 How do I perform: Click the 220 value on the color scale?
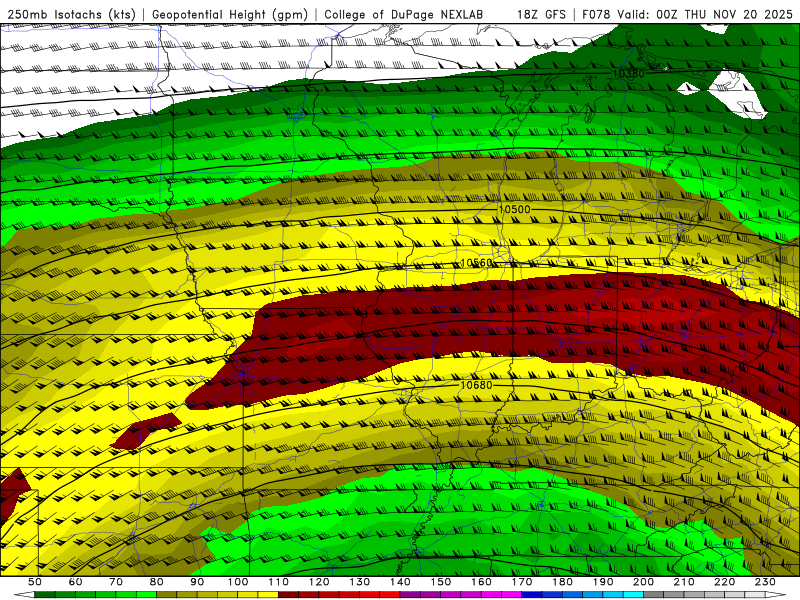click(724, 582)
